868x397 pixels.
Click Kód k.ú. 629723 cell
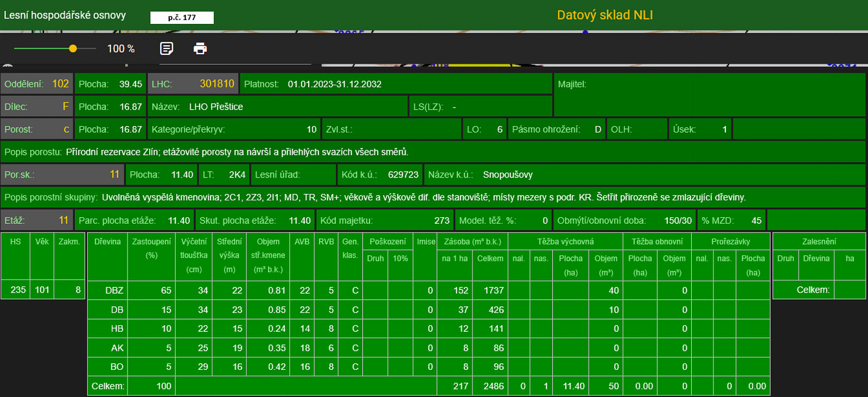click(380, 174)
